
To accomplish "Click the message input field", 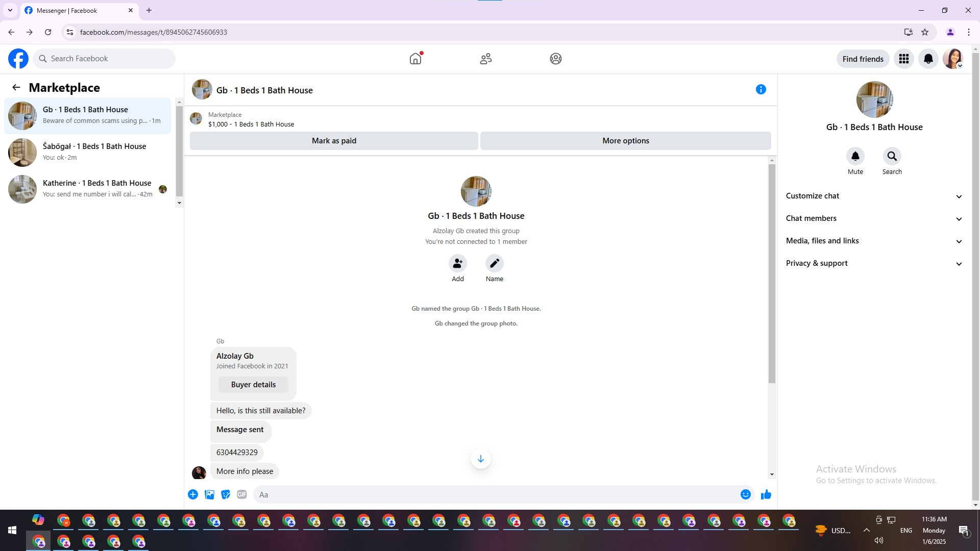I will point(495,494).
